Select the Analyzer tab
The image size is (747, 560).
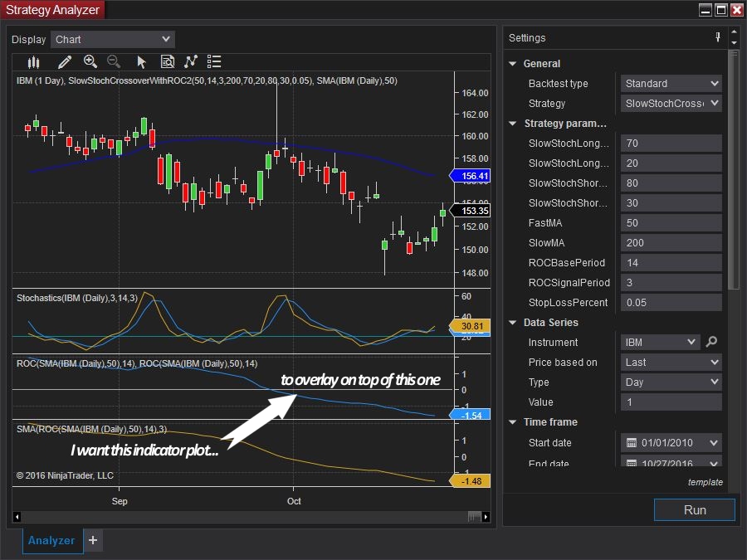[x=51, y=540]
